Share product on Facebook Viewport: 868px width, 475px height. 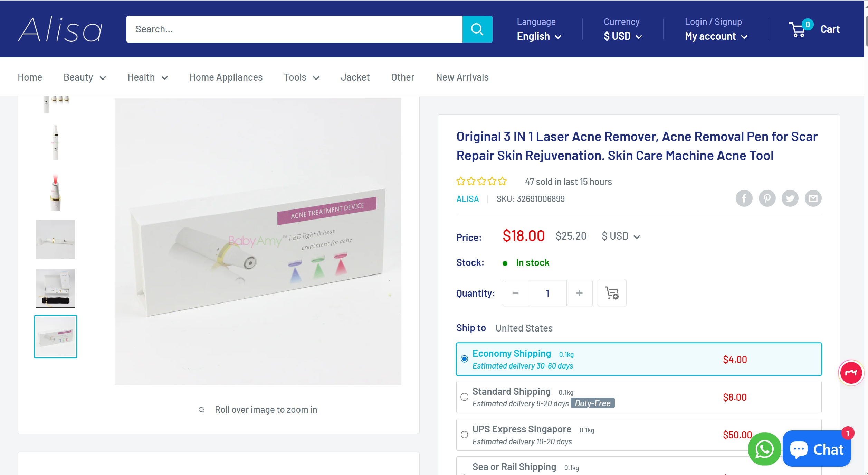click(744, 198)
